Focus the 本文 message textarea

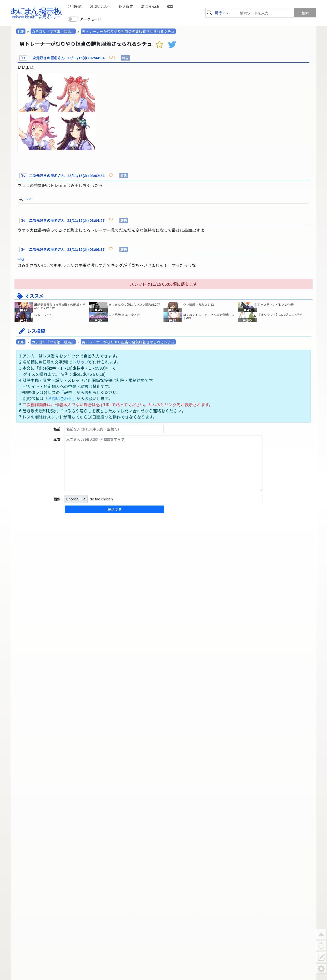tap(163, 463)
